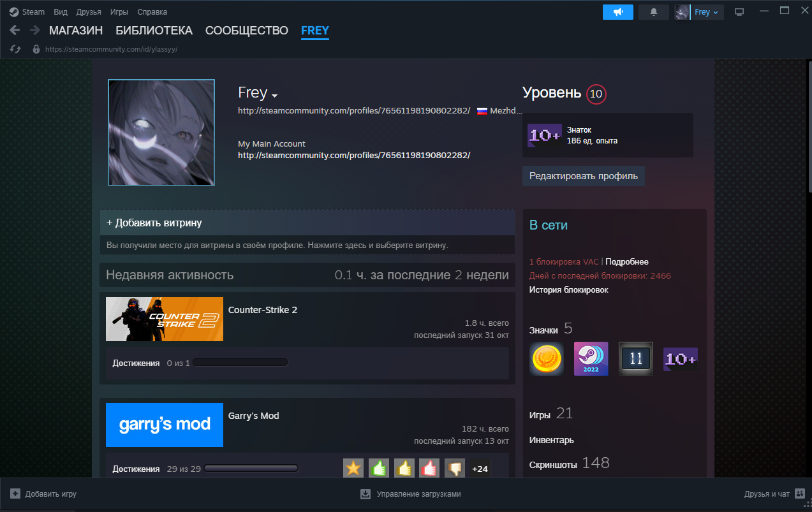Click the red thumbs-up achievement icon

429,469
